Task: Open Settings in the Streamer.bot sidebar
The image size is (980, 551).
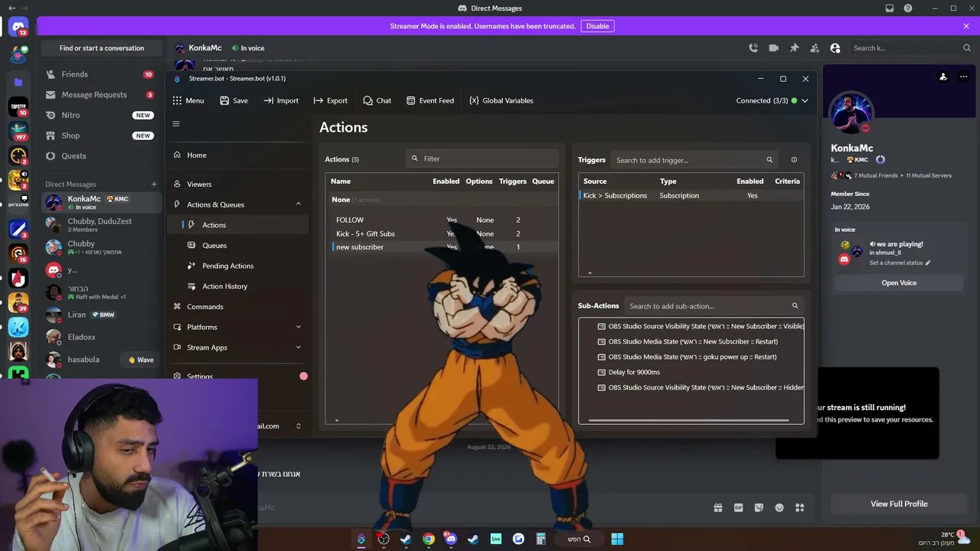Action: (x=200, y=377)
